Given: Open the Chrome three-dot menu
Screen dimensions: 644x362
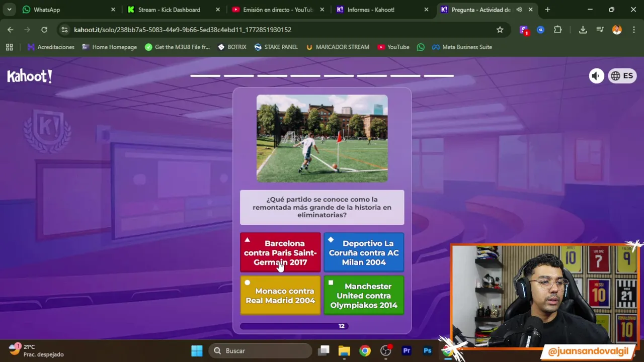Looking at the screenshot, I should click(633, 30).
